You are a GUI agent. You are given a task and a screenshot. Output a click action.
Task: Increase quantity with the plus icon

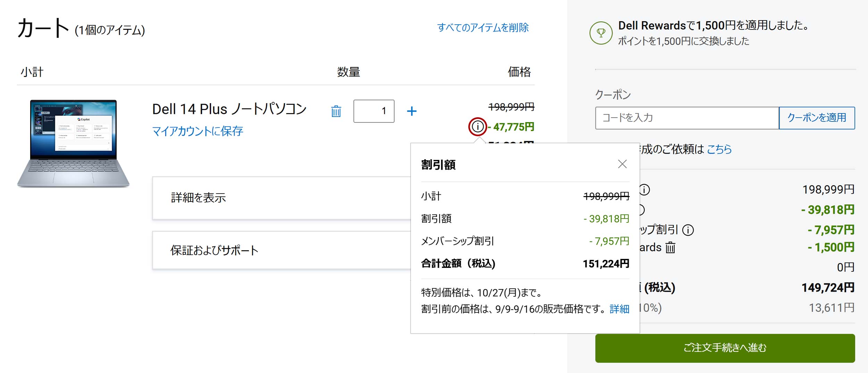click(x=411, y=111)
